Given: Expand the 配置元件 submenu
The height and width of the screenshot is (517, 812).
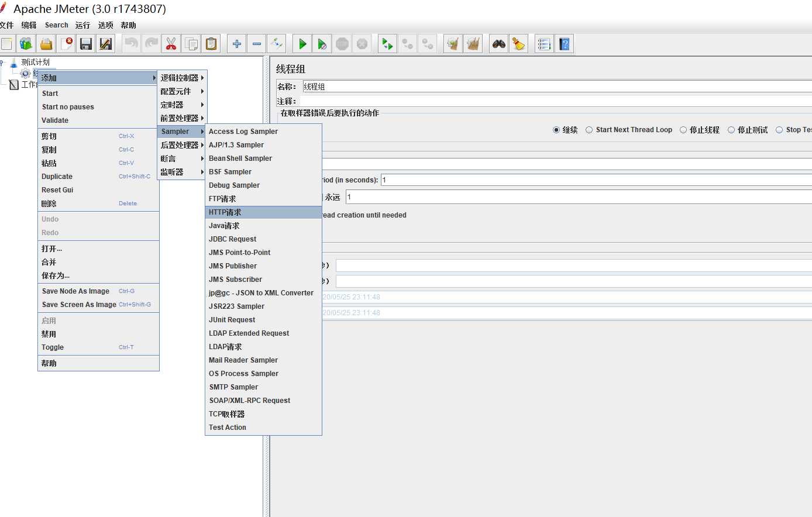Looking at the screenshot, I should 182,91.
